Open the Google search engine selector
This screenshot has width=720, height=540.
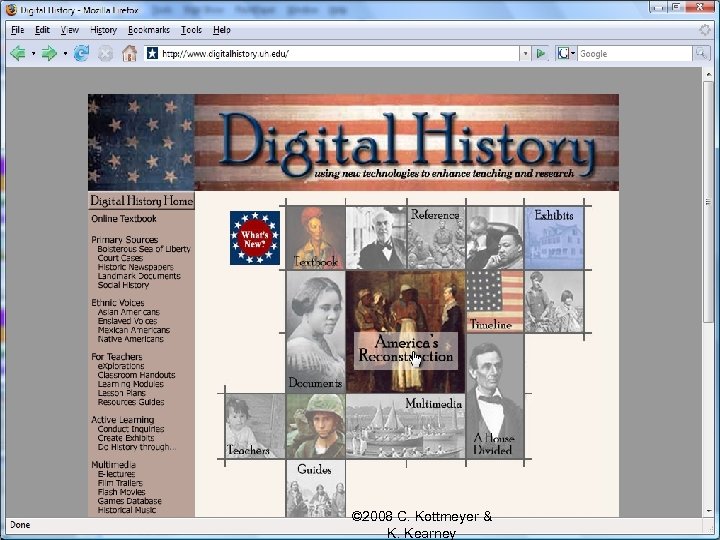click(566, 54)
